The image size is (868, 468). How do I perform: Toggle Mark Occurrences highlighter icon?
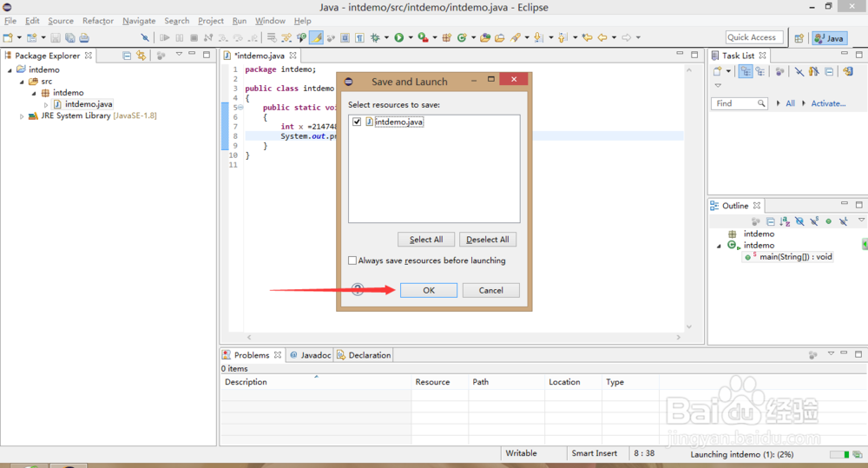pyautogui.click(x=316, y=37)
